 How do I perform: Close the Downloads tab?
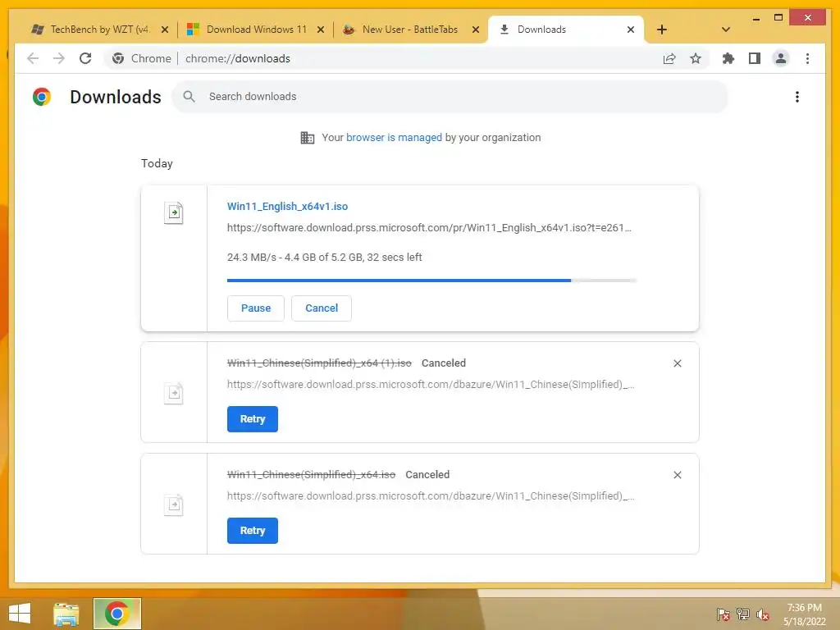631,30
